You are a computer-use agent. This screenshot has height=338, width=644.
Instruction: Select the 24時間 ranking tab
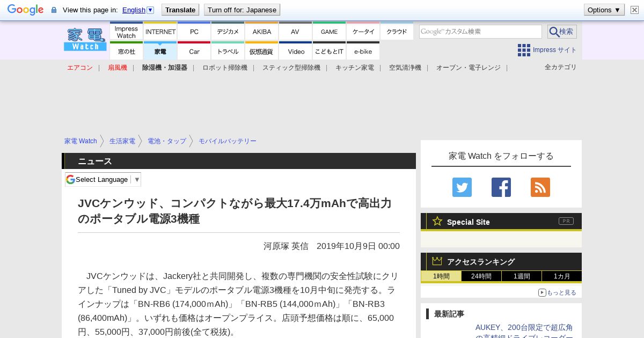coord(481,276)
